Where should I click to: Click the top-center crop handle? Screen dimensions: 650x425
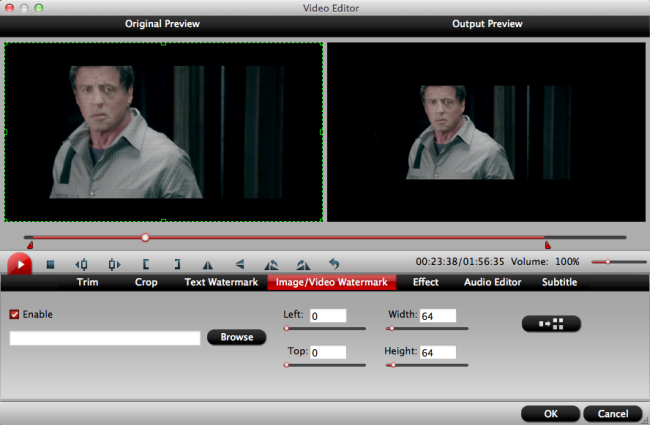[163, 43]
